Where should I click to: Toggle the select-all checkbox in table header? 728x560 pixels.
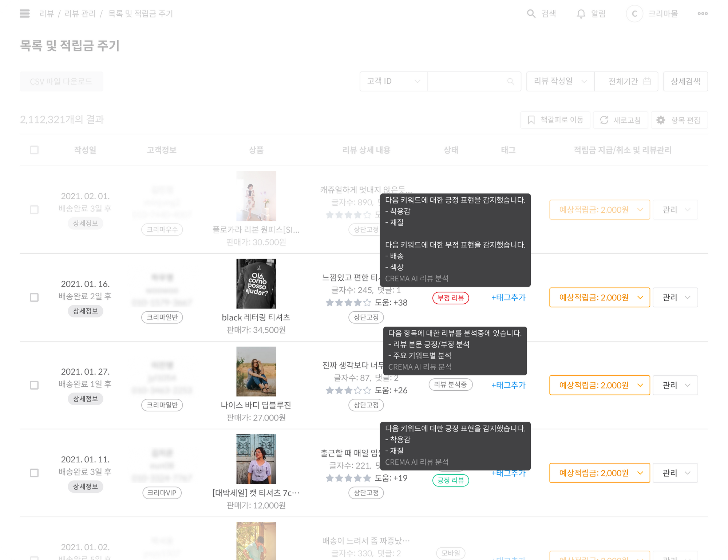[34, 150]
